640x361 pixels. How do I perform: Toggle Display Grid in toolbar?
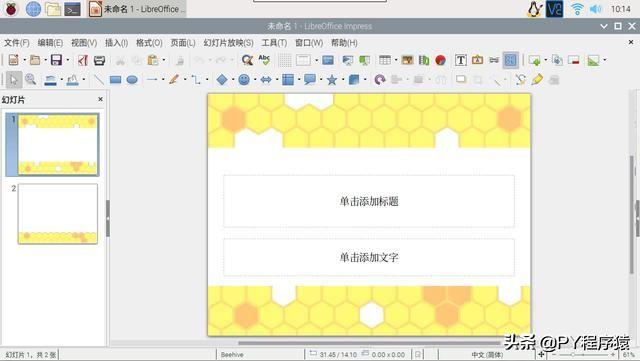tap(285, 60)
